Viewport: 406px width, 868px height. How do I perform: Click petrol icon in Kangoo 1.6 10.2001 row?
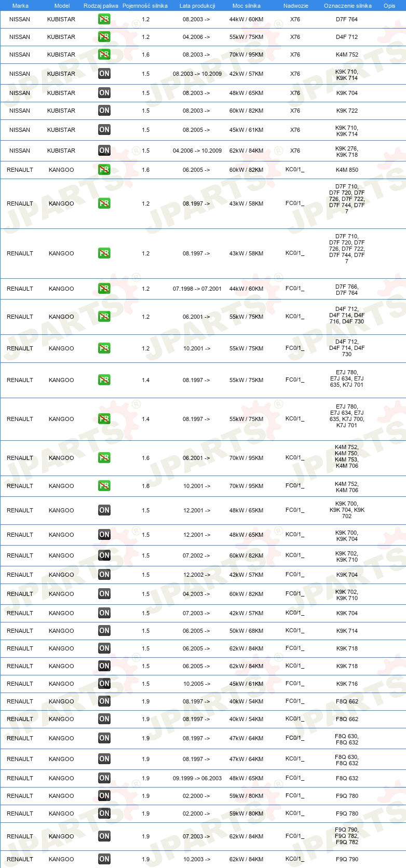[104, 486]
